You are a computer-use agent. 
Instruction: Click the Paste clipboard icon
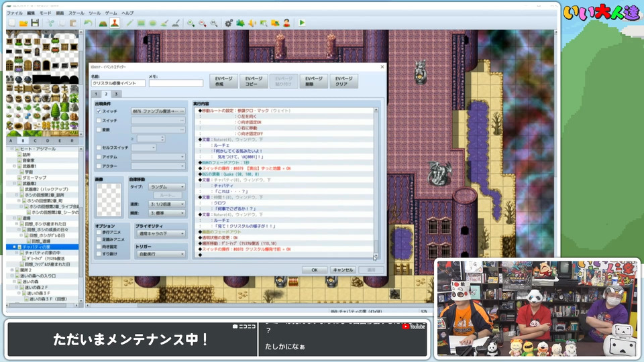73,23
